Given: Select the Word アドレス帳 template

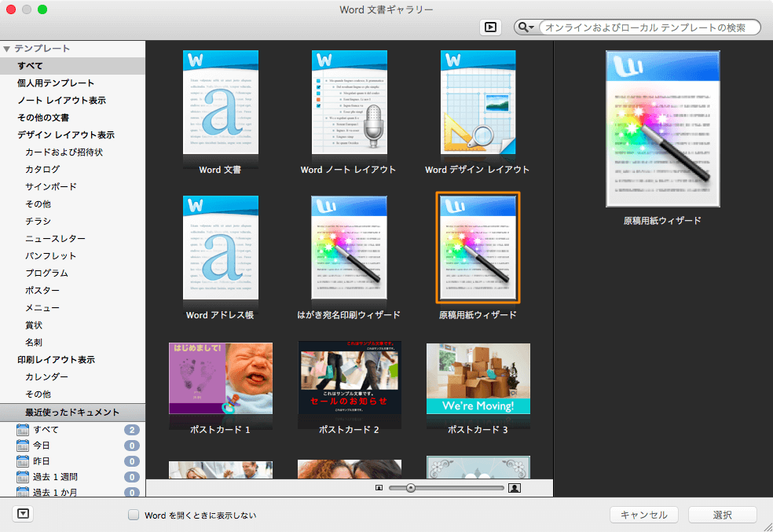Looking at the screenshot, I should [221, 248].
